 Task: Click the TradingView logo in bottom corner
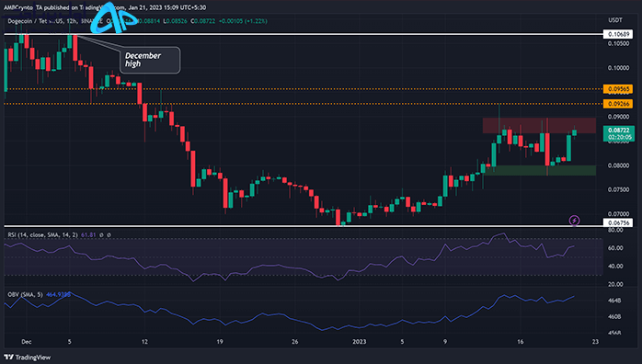coord(28,358)
